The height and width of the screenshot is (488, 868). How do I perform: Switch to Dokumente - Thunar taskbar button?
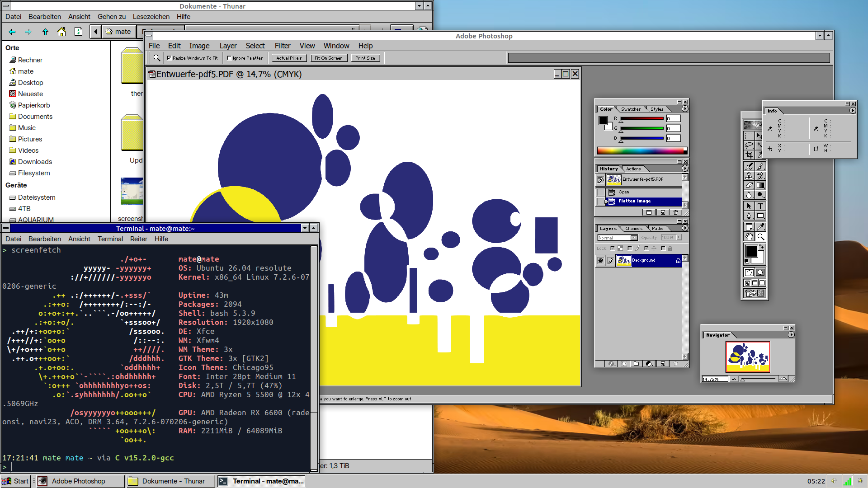pos(170,481)
